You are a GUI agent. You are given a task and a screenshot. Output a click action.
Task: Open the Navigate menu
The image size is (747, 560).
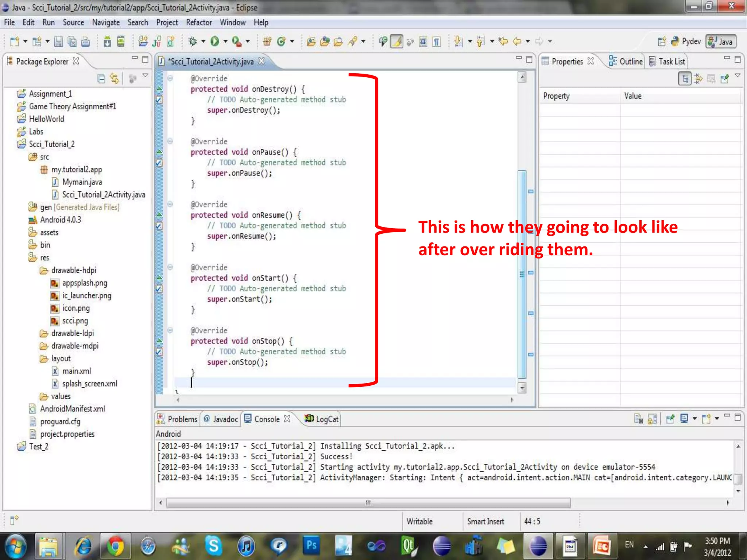106,22
